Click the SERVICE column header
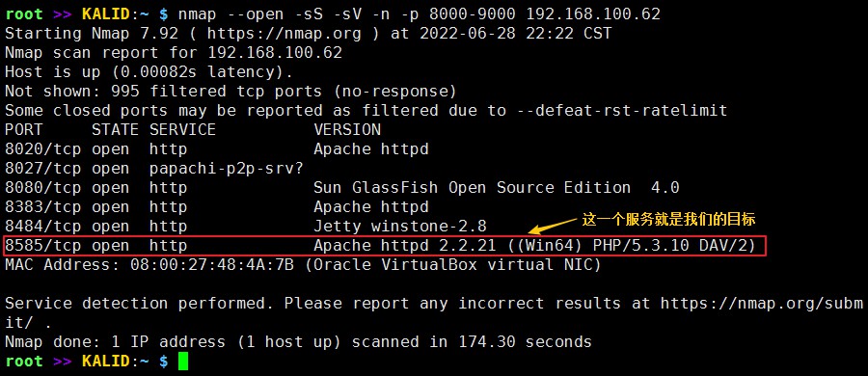 (182, 130)
